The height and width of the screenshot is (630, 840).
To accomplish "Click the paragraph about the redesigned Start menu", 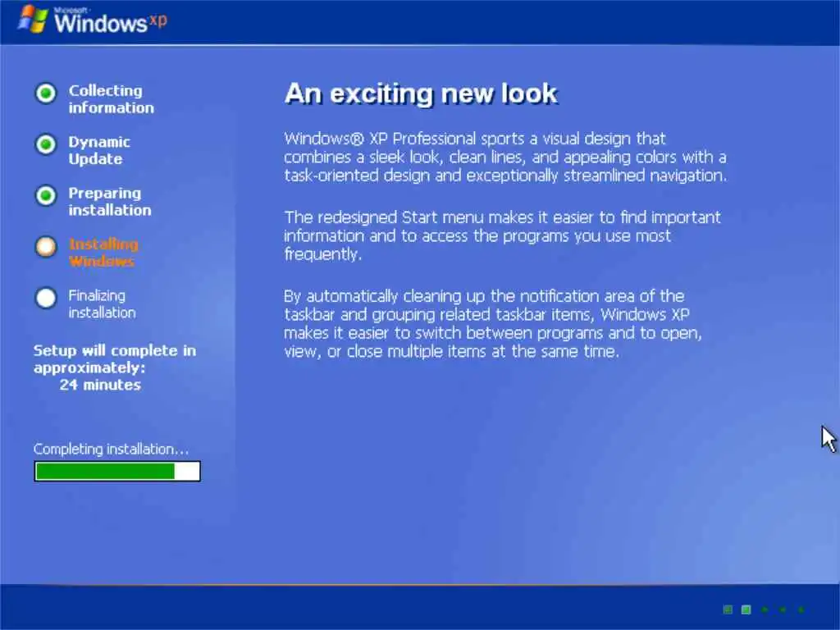I will [x=503, y=235].
